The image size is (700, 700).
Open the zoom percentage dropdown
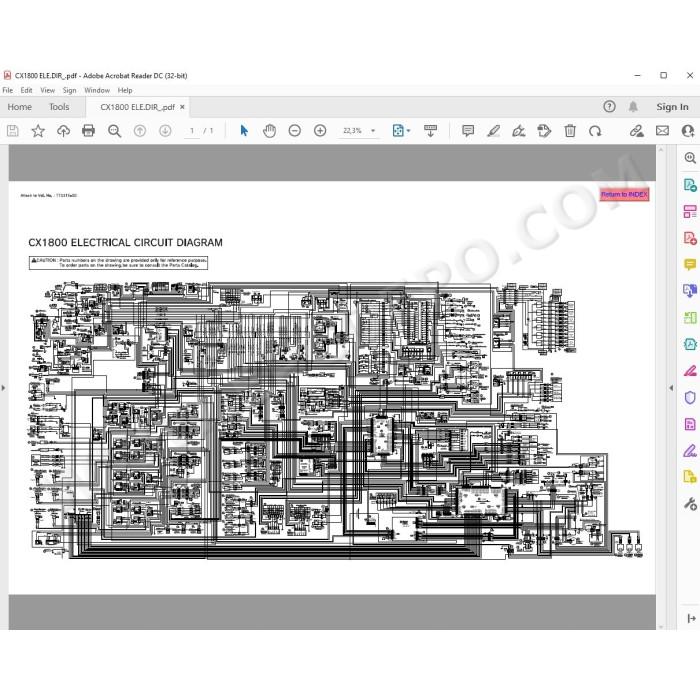[373, 131]
